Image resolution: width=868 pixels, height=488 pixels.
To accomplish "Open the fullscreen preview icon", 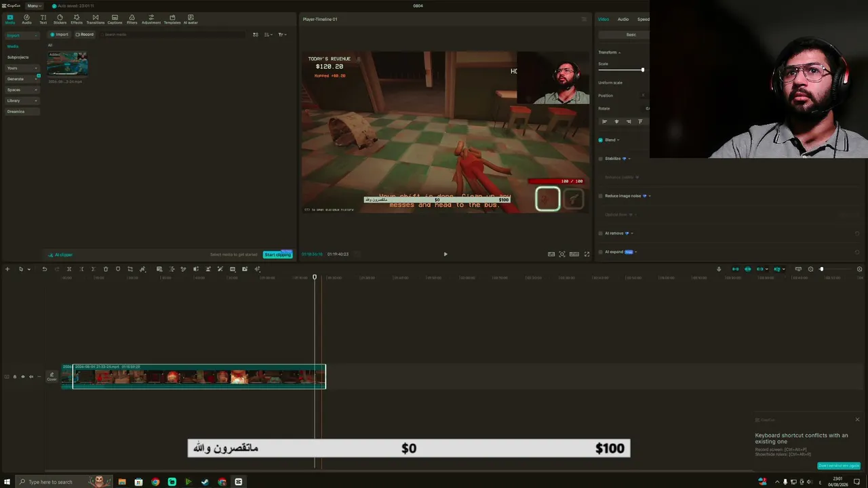I will [x=587, y=254].
